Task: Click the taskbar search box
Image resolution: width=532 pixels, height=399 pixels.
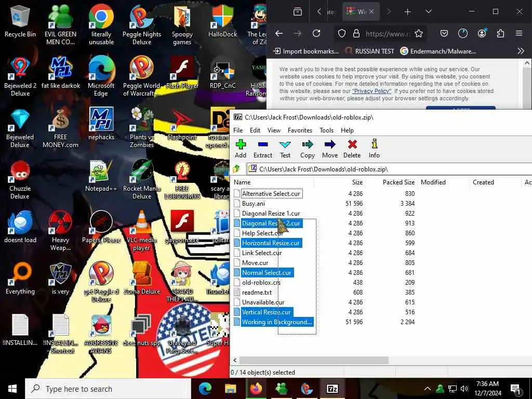Action: (108, 389)
